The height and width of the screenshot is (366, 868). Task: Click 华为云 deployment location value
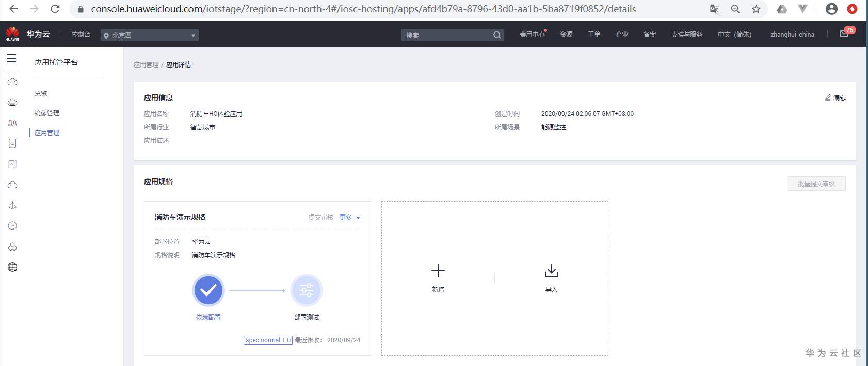coord(201,242)
